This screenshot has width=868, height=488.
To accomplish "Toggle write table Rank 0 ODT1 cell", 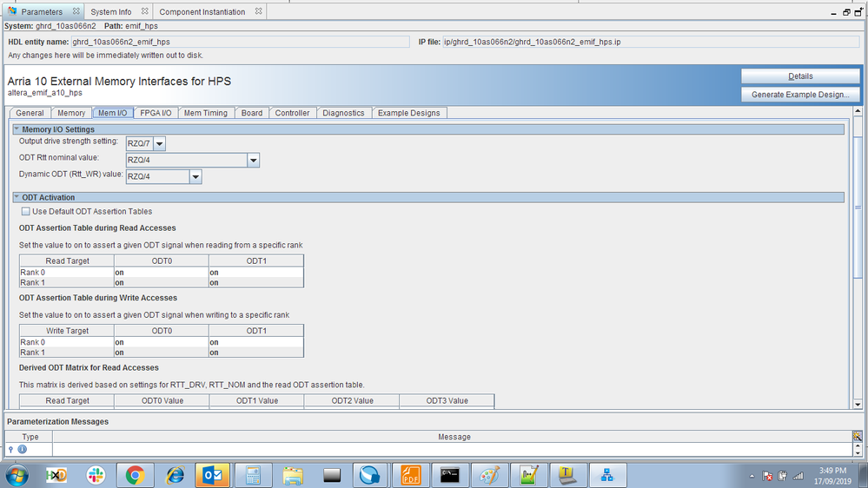I will pyautogui.click(x=256, y=342).
